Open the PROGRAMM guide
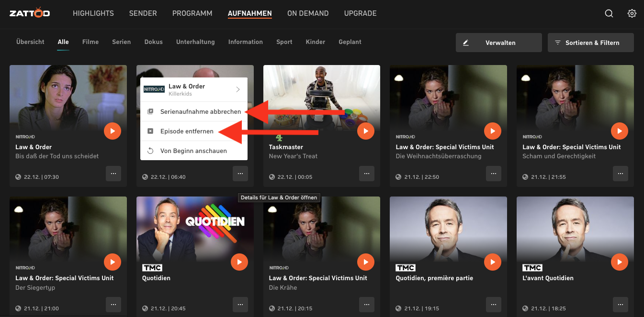The width and height of the screenshot is (644, 317). (192, 13)
